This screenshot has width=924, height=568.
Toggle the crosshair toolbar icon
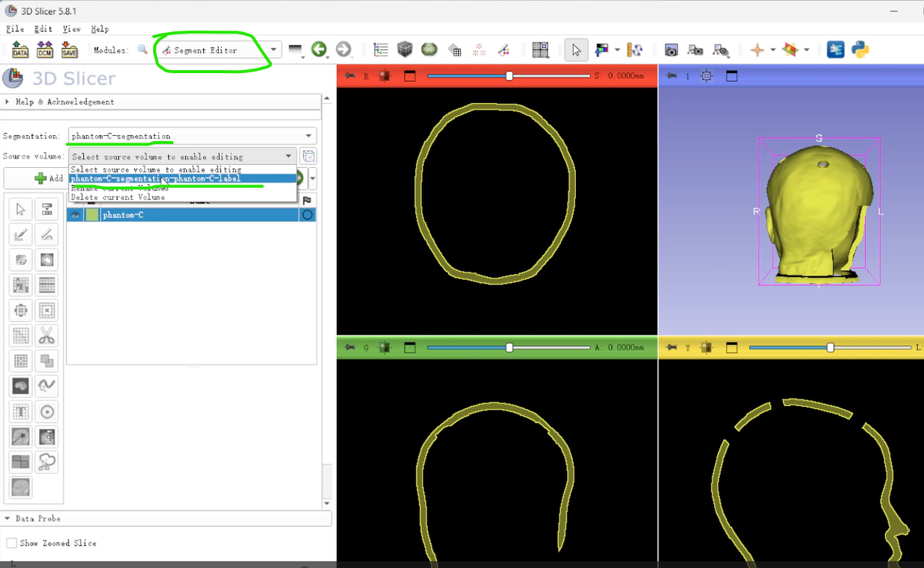coord(757,50)
